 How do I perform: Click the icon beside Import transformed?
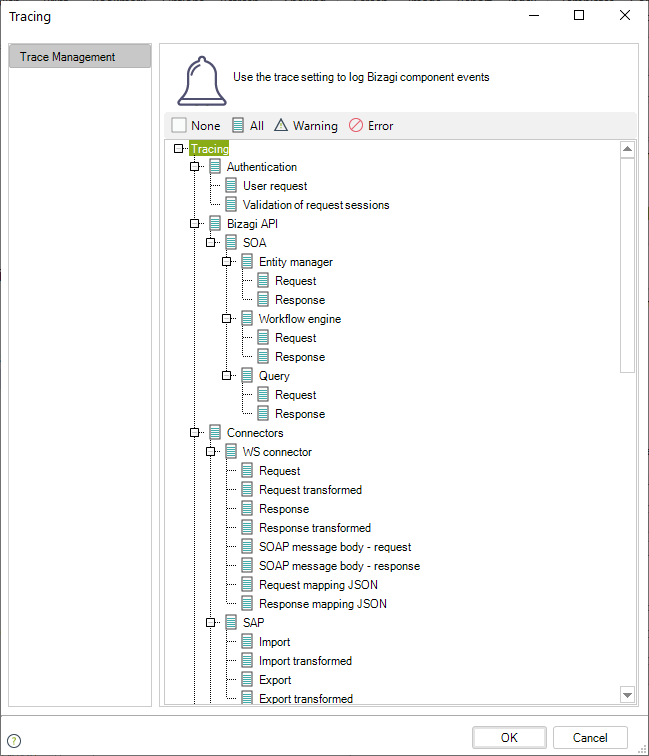pyautogui.click(x=247, y=661)
